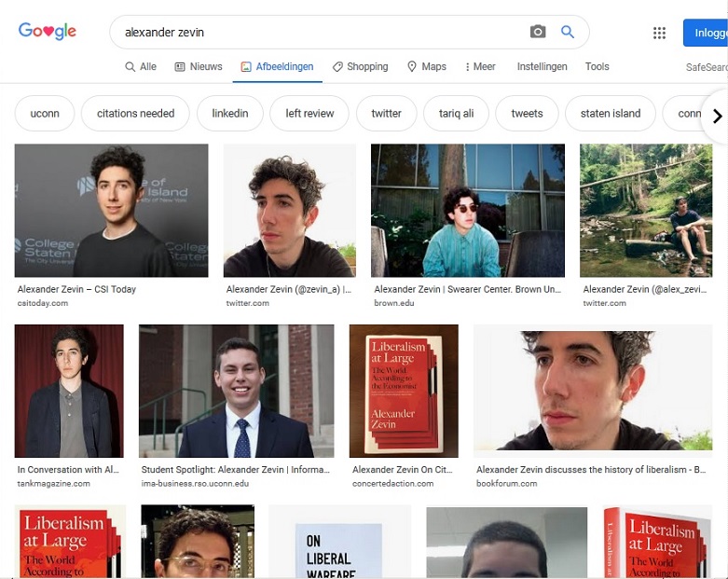The image size is (728, 579).
Task: Click the bookforum.com source link
Action: point(506,483)
